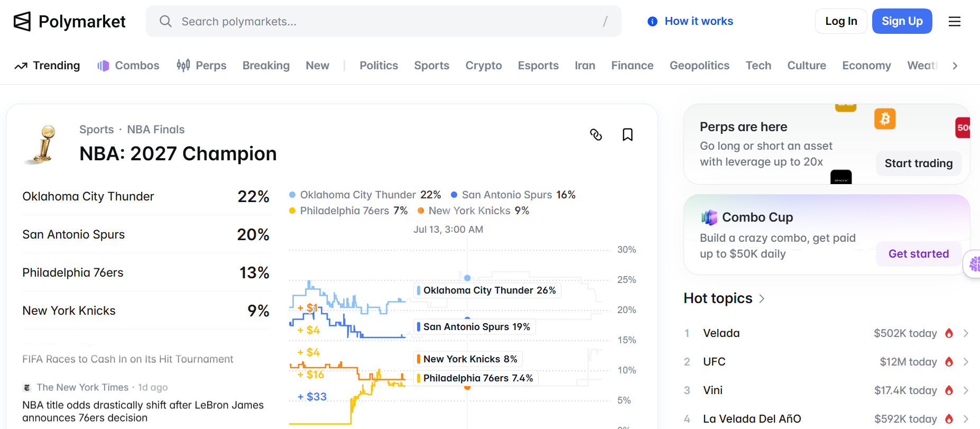The width and height of the screenshot is (980, 429).
Task: Click the Oklahoma City Thunder 26% chart label
Action: [487, 290]
